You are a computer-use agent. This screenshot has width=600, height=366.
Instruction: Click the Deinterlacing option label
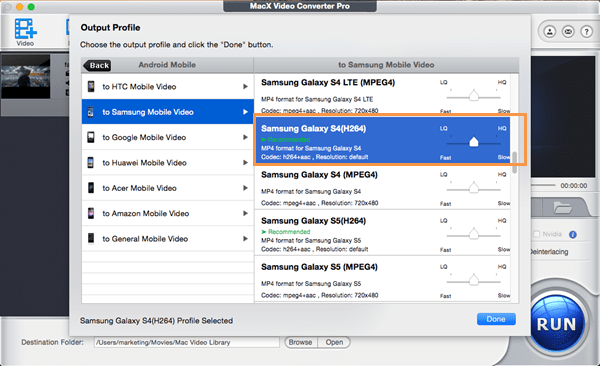(x=549, y=252)
